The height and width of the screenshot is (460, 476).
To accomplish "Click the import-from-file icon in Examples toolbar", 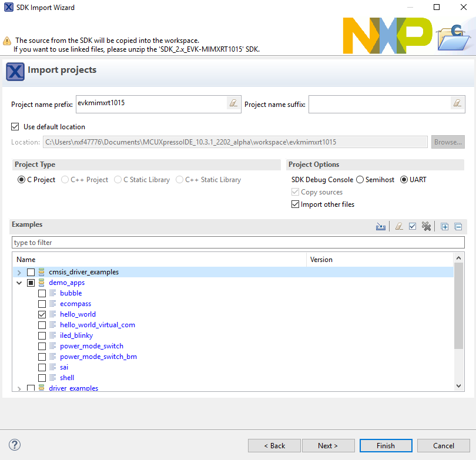I will (381, 227).
